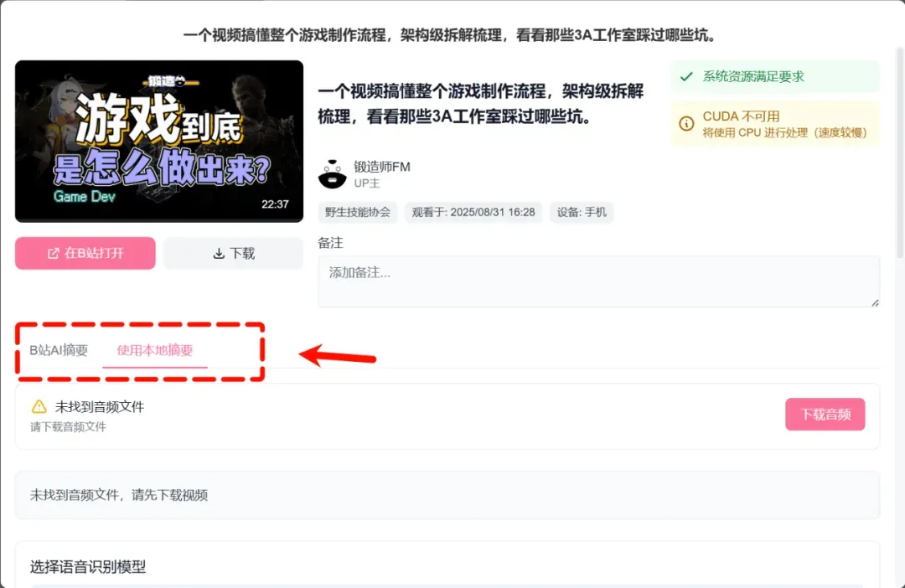Switch to the B站AI摘要 tab
This screenshot has width=905, height=588.
click(59, 350)
